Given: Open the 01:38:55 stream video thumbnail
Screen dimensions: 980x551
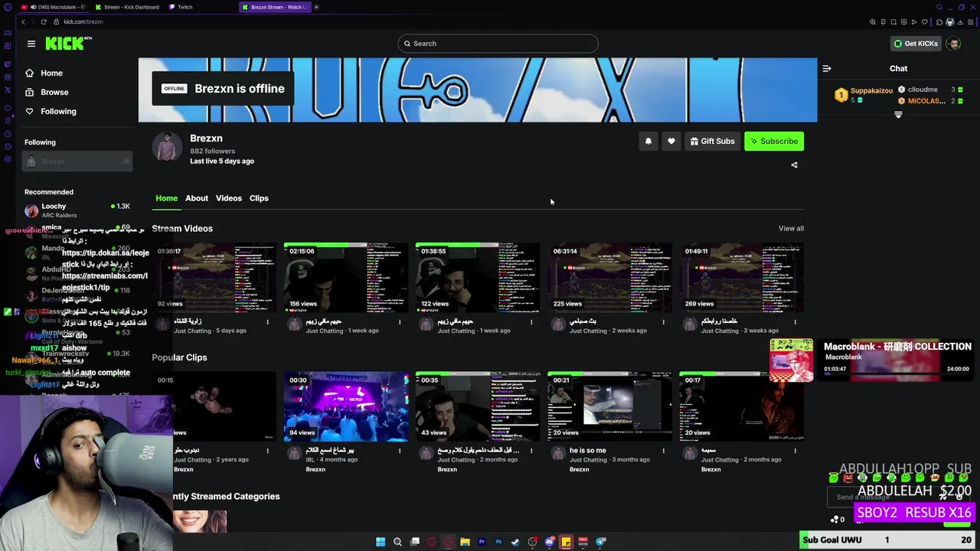Looking at the screenshot, I should [478, 277].
